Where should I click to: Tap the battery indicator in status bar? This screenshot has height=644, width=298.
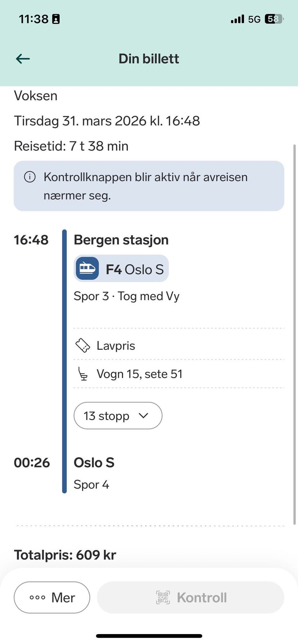point(274,19)
